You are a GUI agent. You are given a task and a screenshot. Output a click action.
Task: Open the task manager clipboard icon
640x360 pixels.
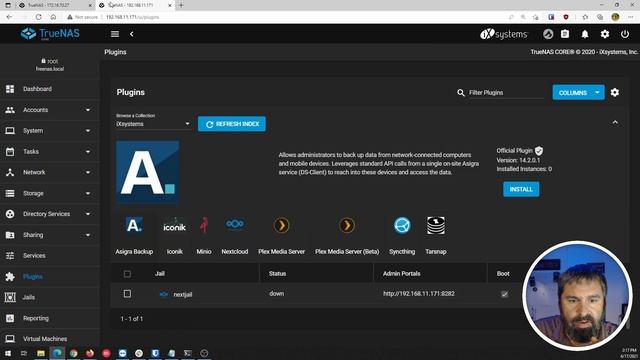(565, 34)
